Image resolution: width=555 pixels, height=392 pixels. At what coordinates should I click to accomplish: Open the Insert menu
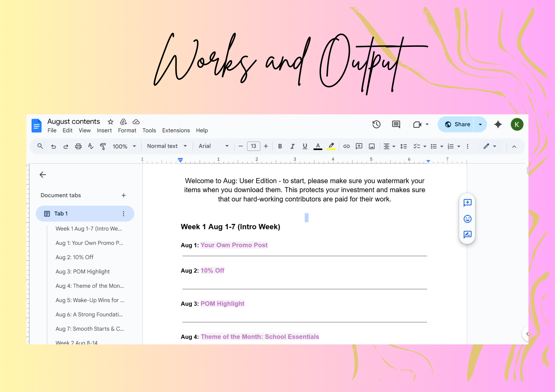click(104, 130)
